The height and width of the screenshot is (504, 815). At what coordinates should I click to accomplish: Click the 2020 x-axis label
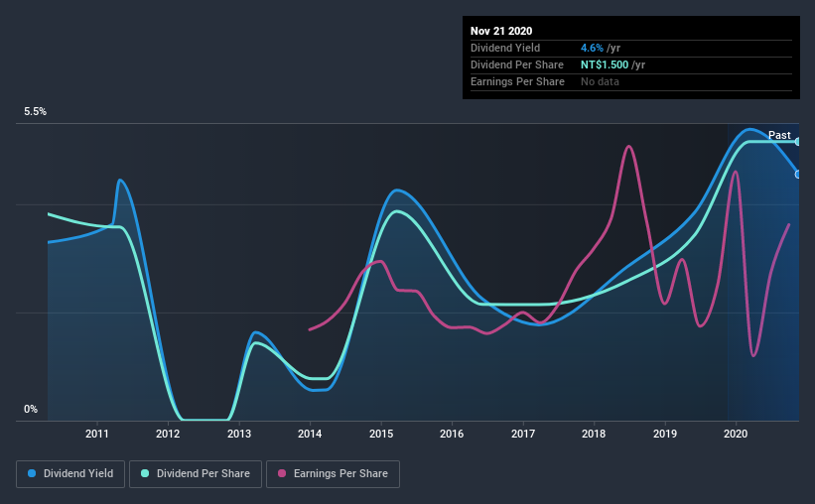[736, 434]
